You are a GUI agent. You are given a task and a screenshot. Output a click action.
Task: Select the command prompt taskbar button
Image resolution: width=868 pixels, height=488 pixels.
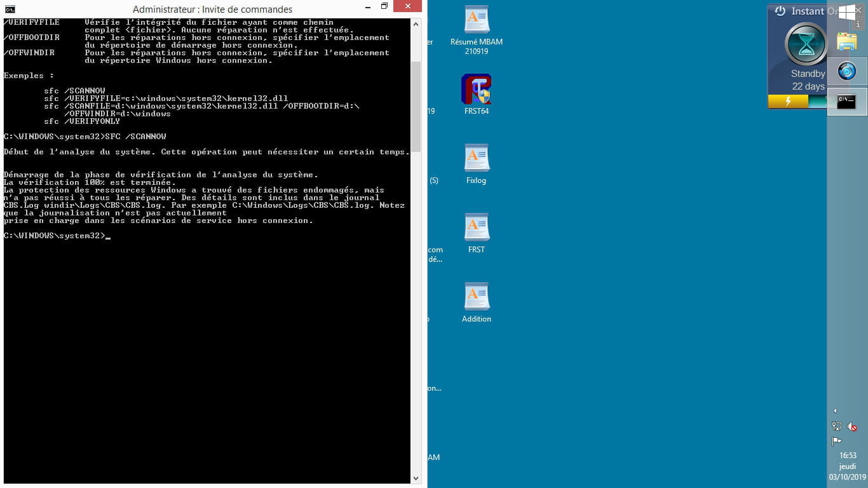(x=847, y=101)
